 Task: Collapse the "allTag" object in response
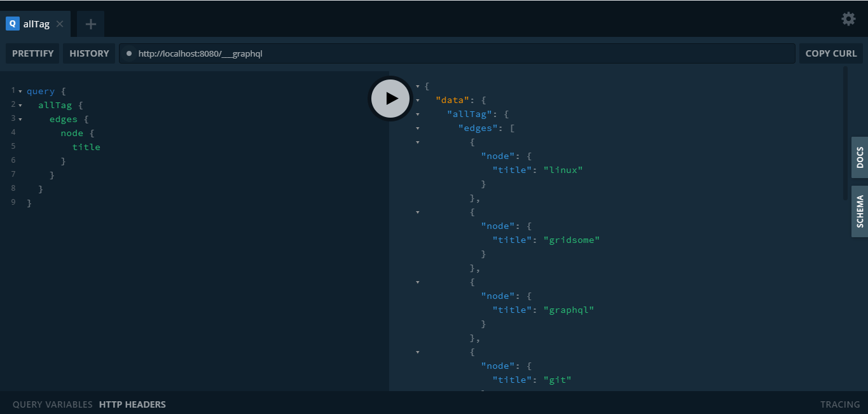(418, 114)
